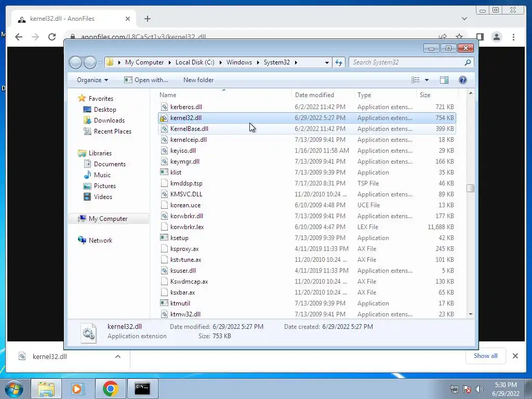Expand the arrow after My Computer breadcrumb

click(x=170, y=62)
